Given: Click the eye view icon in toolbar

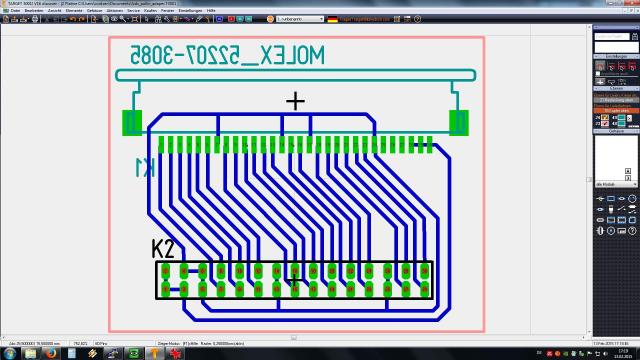Looking at the screenshot, I should (x=114, y=19).
